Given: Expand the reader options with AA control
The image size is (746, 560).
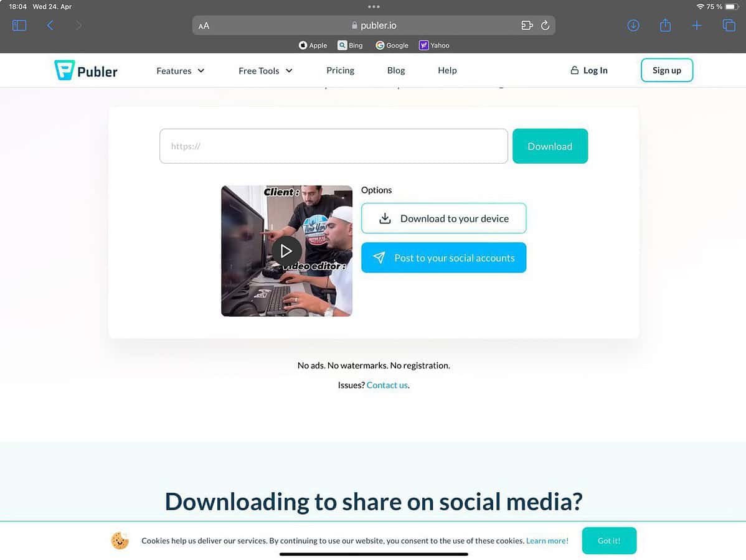Looking at the screenshot, I should click(x=204, y=25).
